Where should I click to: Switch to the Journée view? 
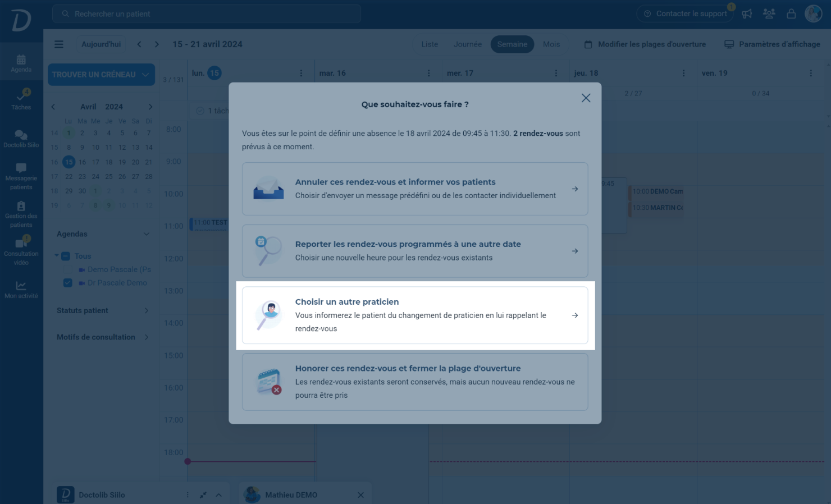point(468,44)
